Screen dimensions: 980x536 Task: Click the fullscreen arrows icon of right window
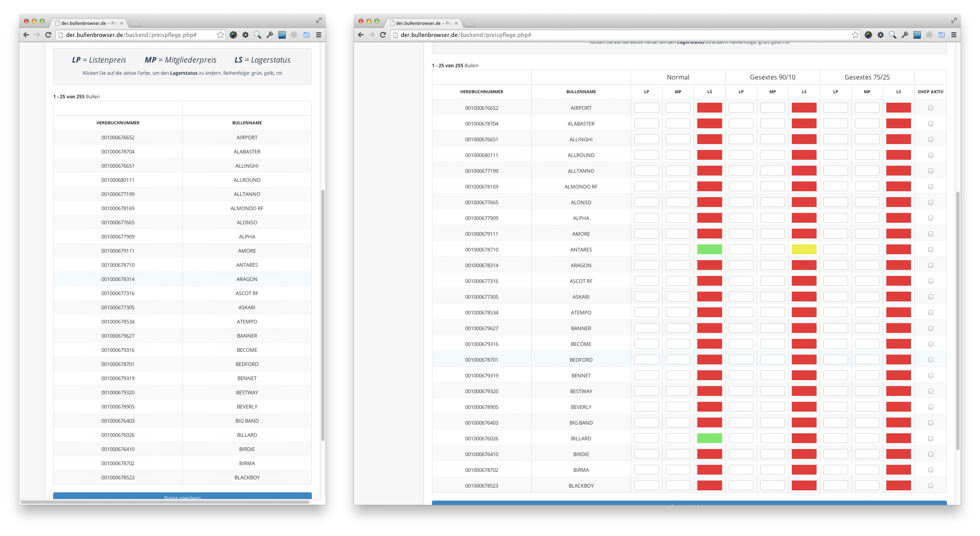(954, 20)
